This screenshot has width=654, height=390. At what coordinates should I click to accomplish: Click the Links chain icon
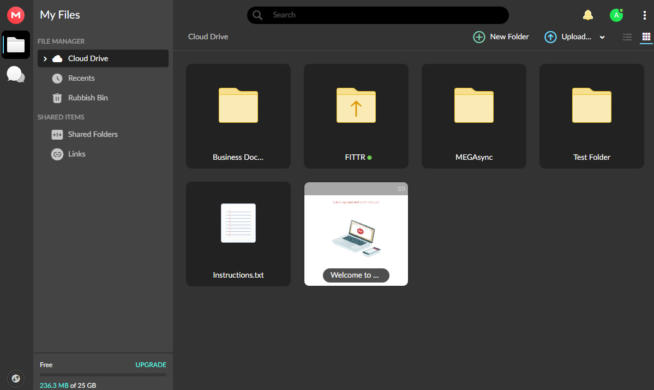pos(57,154)
